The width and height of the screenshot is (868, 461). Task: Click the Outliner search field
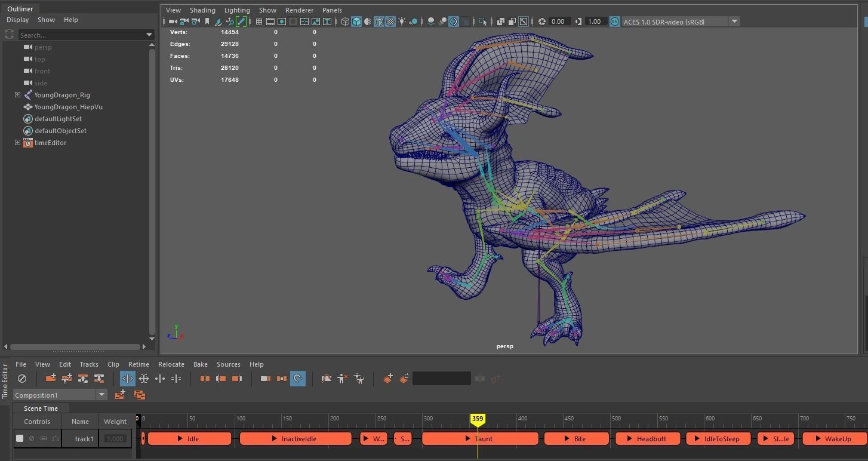[82, 35]
